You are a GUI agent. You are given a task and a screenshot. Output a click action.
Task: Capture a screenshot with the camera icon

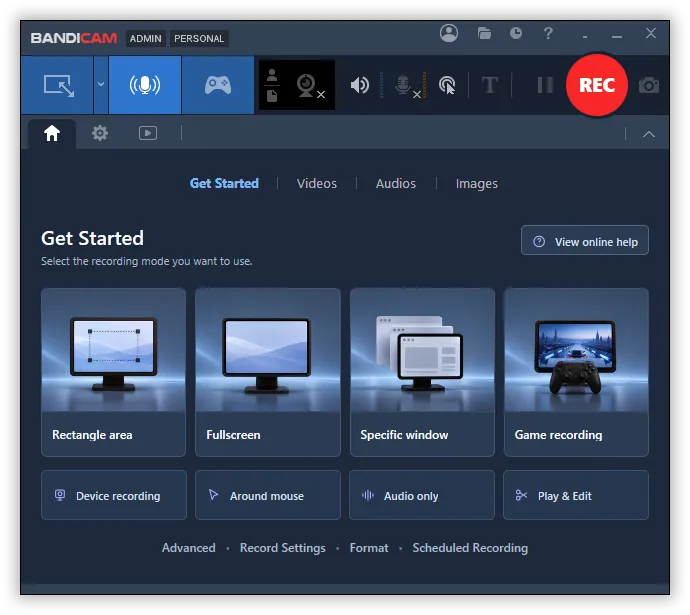649,85
